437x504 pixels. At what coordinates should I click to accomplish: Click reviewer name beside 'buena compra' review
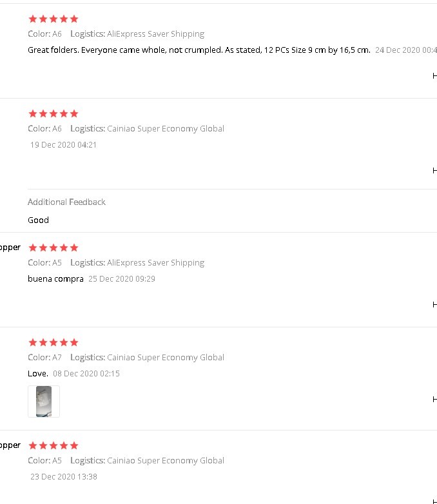tap(10, 247)
